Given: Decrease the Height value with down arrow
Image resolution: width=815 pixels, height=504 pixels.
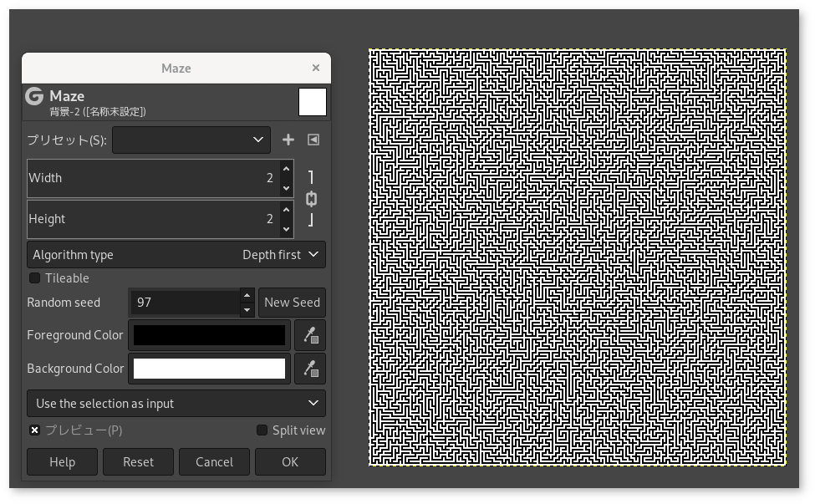Looking at the screenshot, I should 286,228.
